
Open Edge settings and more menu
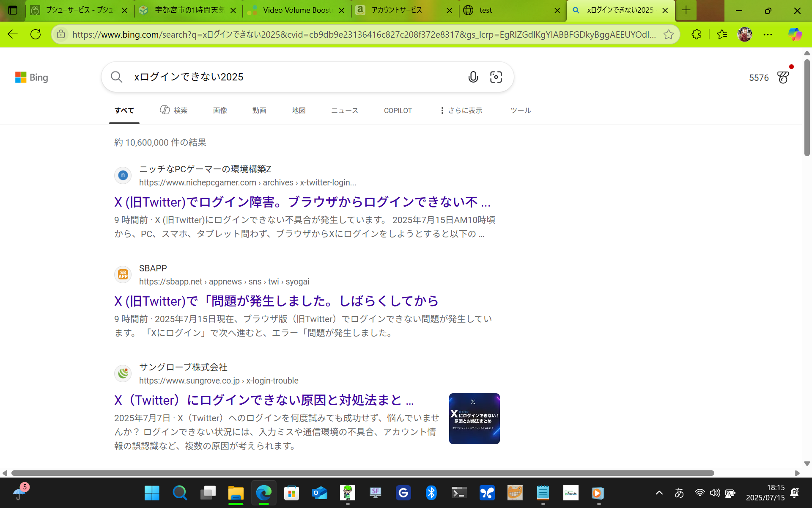(768, 34)
